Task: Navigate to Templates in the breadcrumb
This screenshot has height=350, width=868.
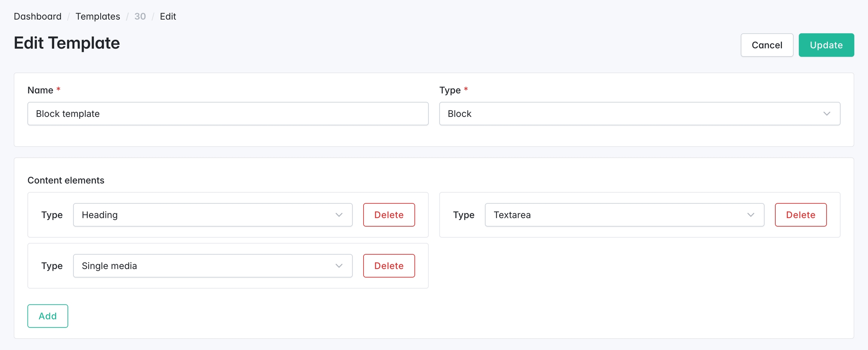Action: pos(98,17)
